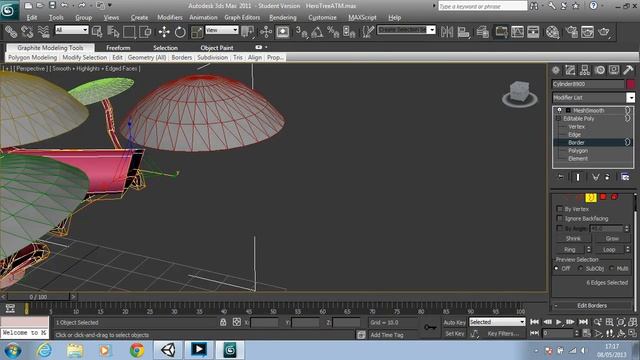Toggle the Angle Snap button
Screen dimensions: 640x360
(x=317, y=31)
